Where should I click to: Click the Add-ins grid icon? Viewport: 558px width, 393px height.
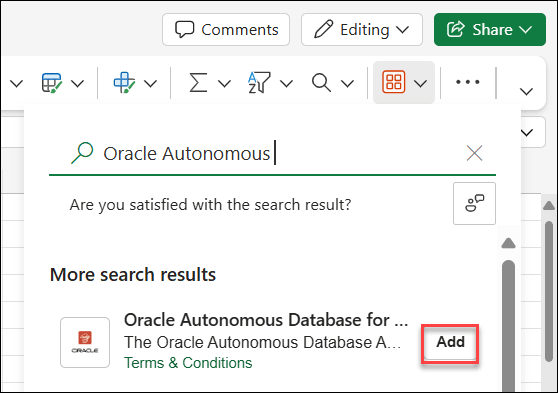393,82
